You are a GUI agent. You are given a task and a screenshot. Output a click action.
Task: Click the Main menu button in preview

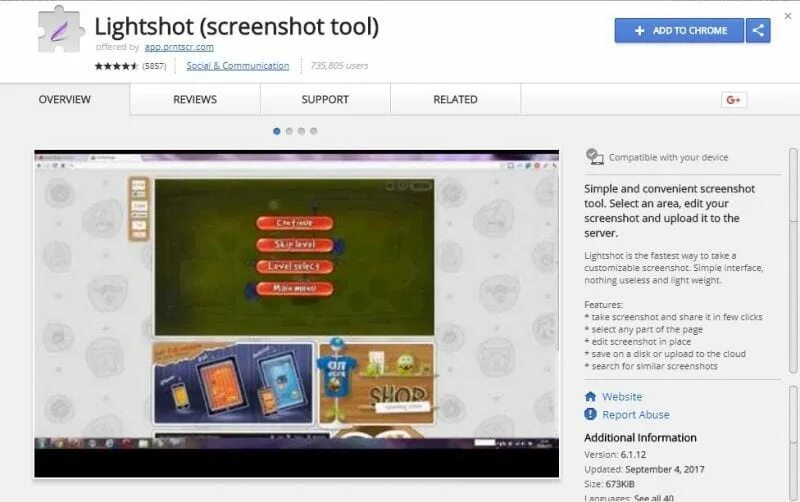(294, 288)
